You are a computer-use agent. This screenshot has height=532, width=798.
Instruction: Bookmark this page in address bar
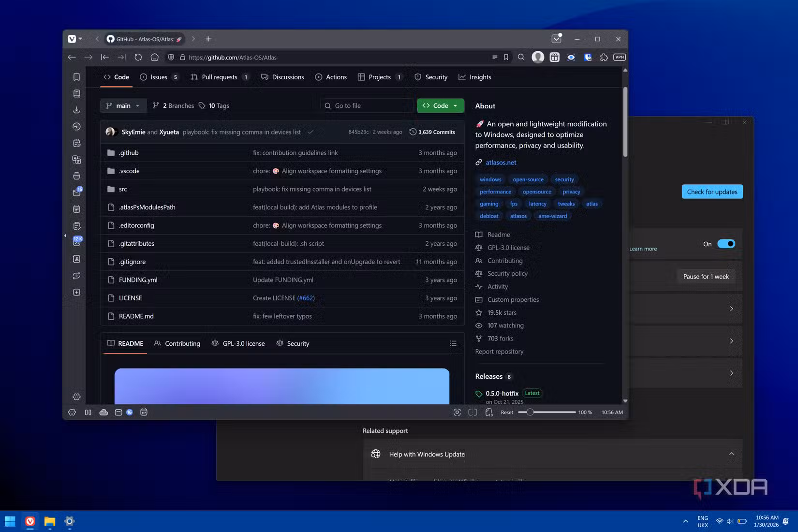[x=506, y=57]
